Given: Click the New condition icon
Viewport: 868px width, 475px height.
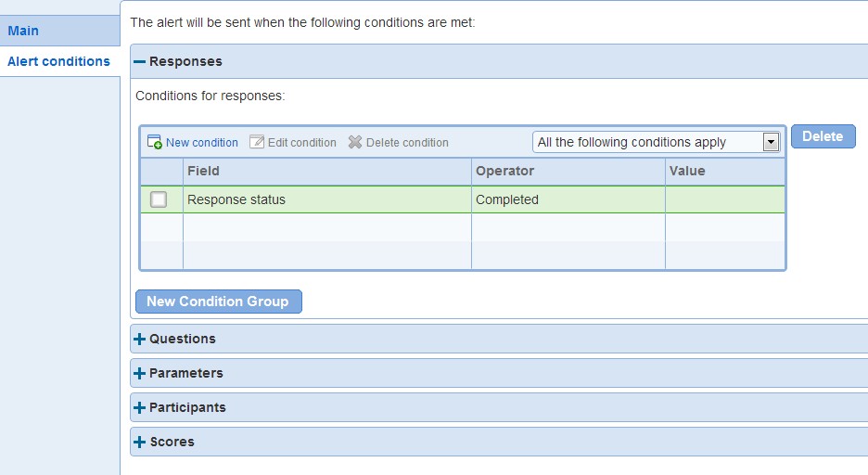Looking at the screenshot, I should point(155,142).
